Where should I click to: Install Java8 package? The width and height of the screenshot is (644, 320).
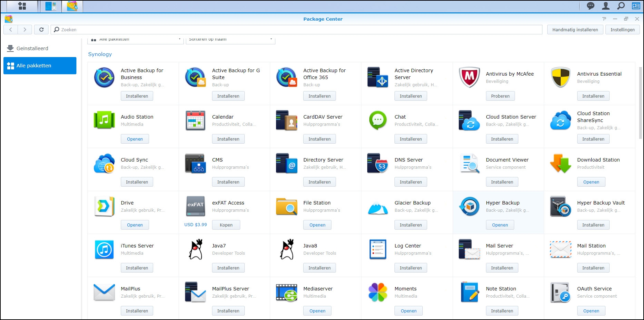(319, 268)
